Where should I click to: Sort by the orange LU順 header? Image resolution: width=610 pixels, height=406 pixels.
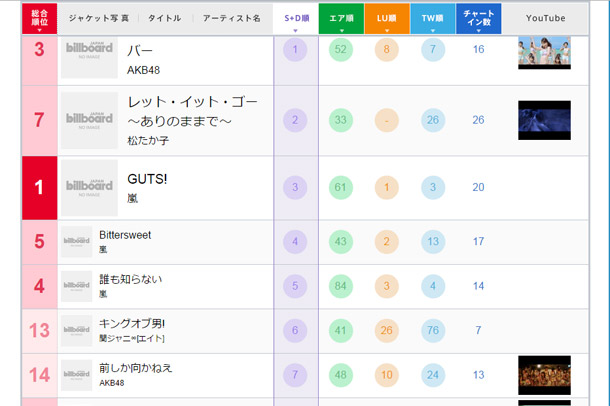(x=386, y=18)
